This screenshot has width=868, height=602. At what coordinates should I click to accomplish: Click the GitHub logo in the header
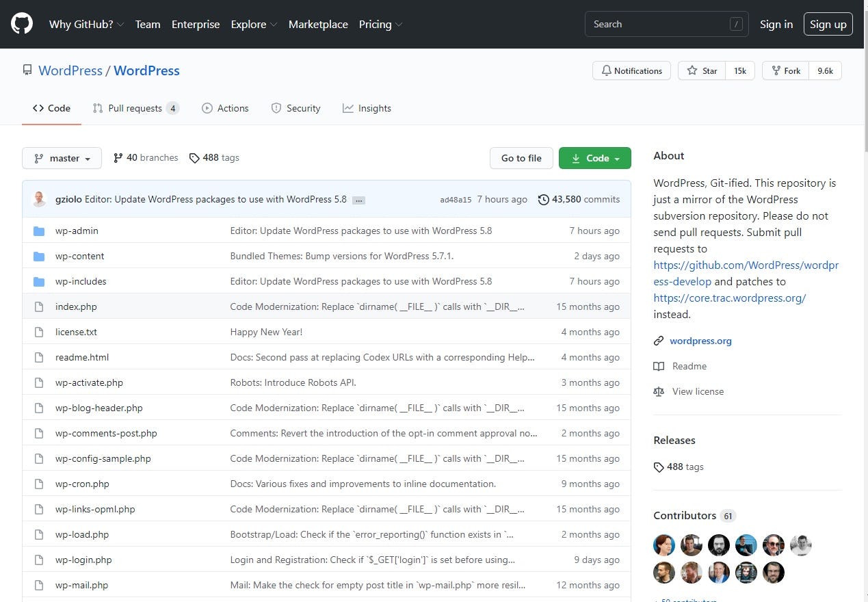(x=21, y=23)
